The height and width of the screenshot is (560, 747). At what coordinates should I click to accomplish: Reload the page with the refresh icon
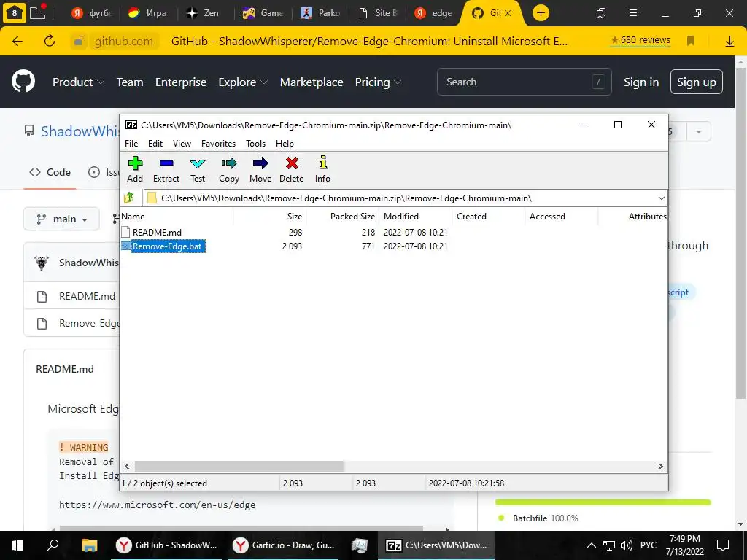click(x=50, y=41)
